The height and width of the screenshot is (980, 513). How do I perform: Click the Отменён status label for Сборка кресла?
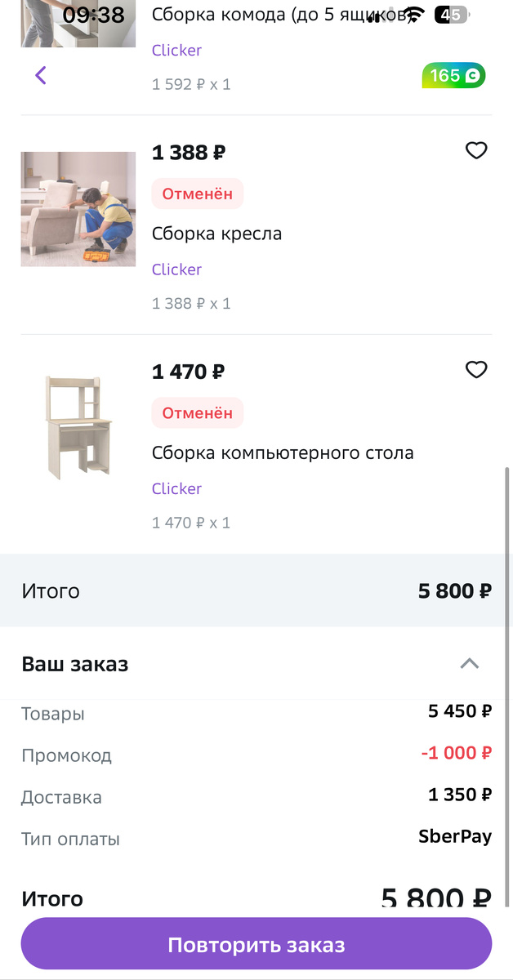click(x=197, y=194)
